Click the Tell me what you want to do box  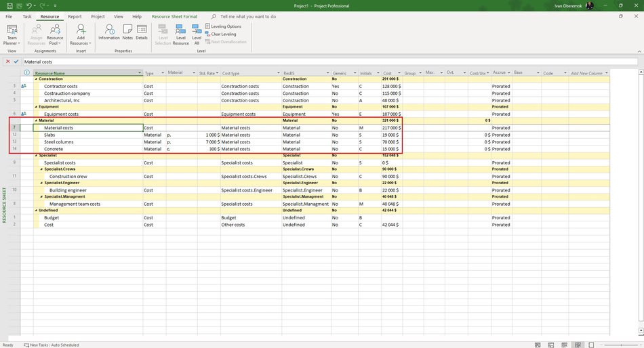[x=248, y=16]
